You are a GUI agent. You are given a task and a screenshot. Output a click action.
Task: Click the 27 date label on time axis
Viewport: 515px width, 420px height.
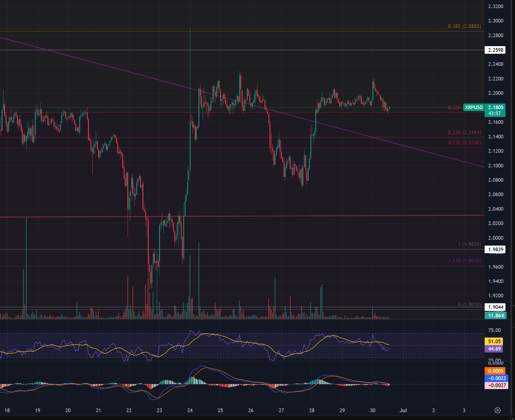[281, 410]
